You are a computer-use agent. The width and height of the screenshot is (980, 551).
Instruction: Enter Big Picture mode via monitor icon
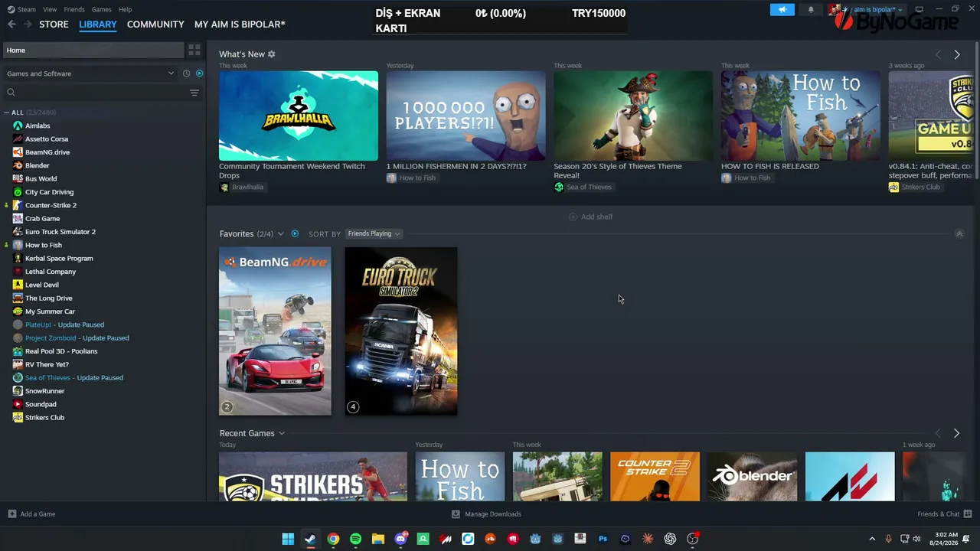[x=919, y=9]
